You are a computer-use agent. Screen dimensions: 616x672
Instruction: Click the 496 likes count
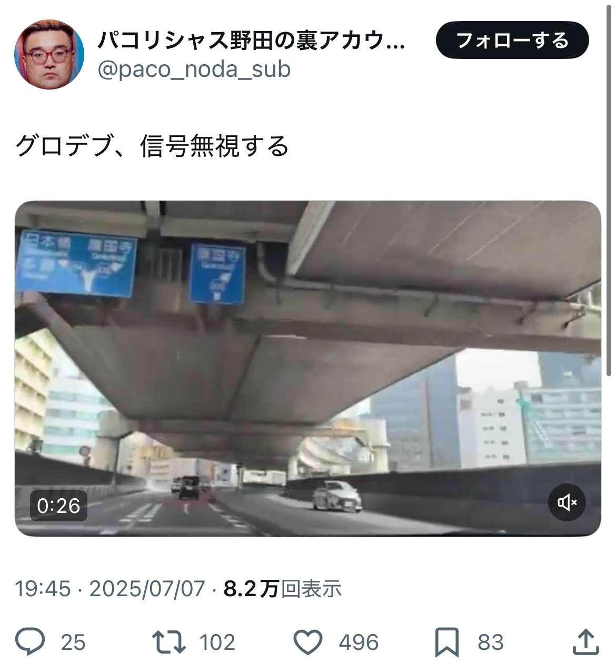pyautogui.click(x=359, y=643)
